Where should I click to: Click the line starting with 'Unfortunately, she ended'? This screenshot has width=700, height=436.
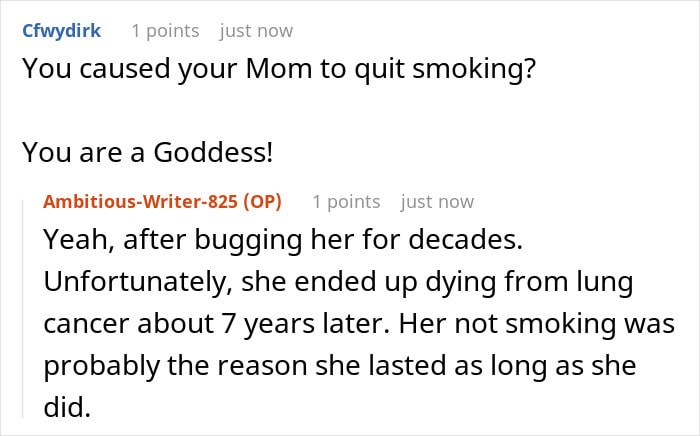click(x=338, y=283)
